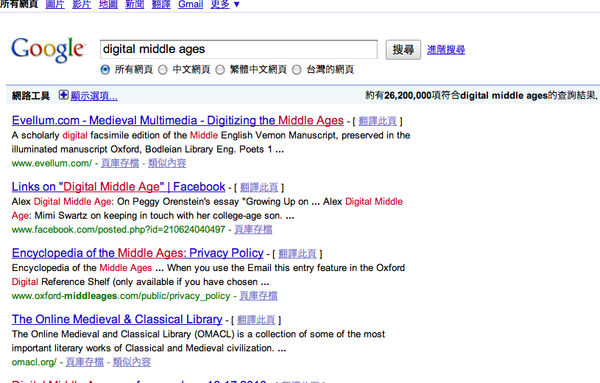Viewport: 600px width, 383px height.
Task: Open cached copy of the Facebook result
Action: pos(253,230)
